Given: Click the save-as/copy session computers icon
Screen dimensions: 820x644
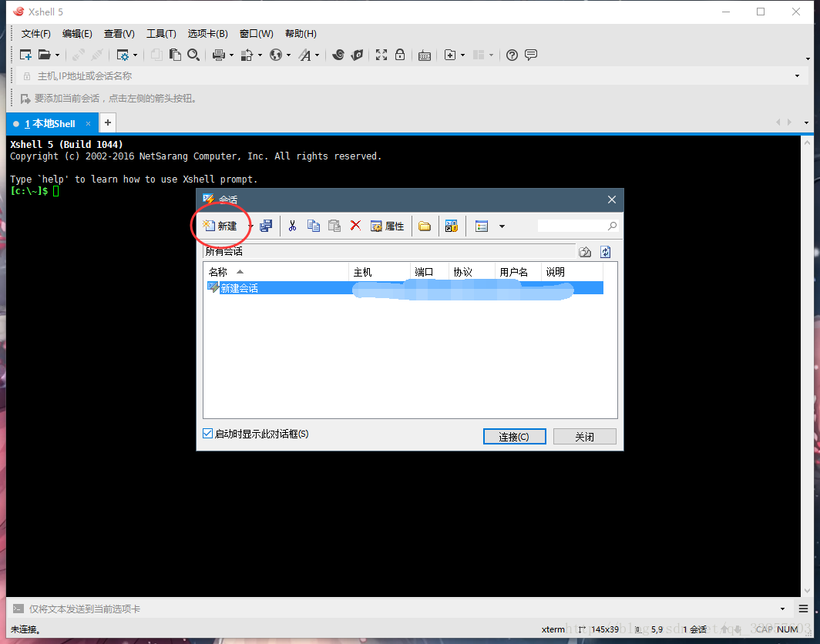Looking at the screenshot, I should [266, 226].
